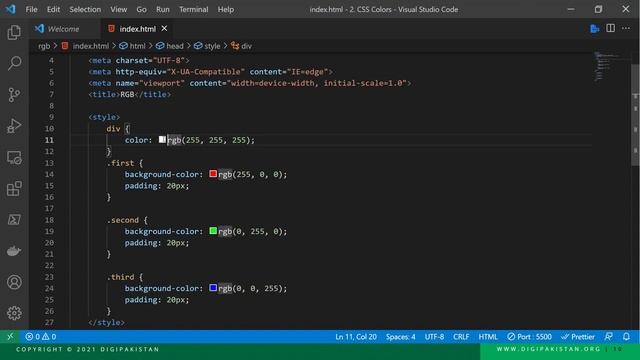The height and width of the screenshot is (360, 640).
Task: Click the green color swatch on line 19
Action: click(213, 231)
